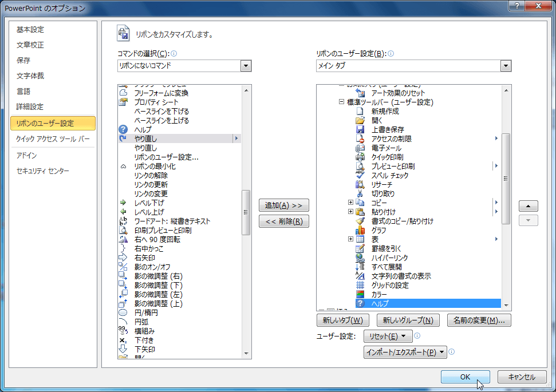Open the クイック アクセス ツール バー category
The height and width of the screenshot is (392, 556).
click(x=53, y=139)
